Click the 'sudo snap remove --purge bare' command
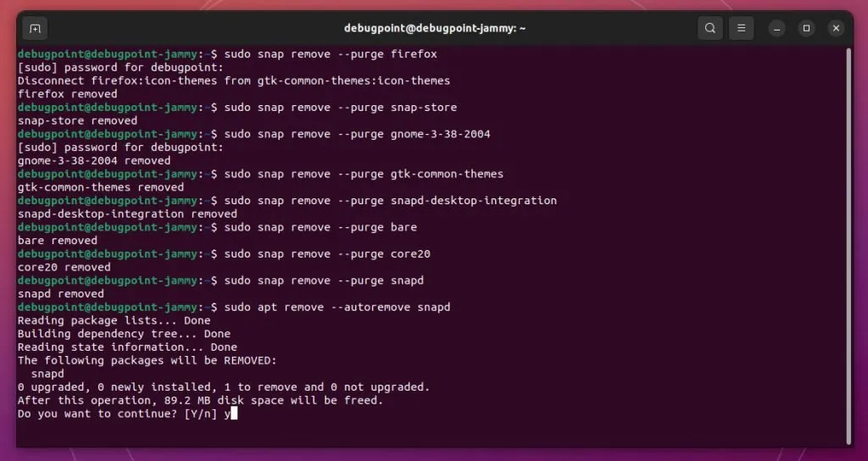Screen dimensions: 868x461 coord(320,227)
